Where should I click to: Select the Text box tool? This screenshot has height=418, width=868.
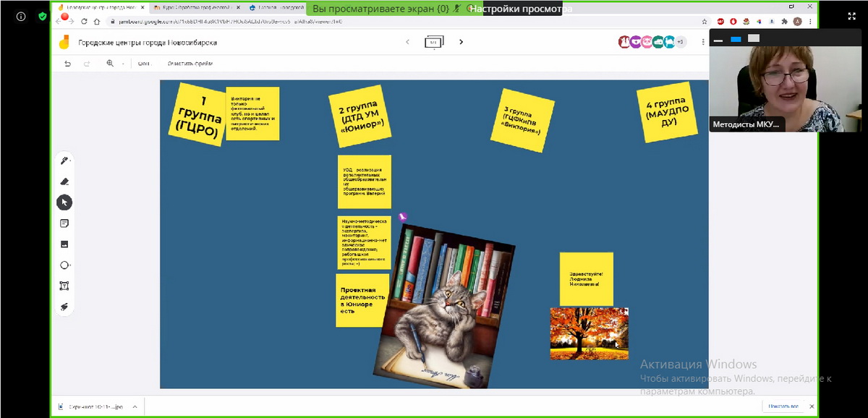pos(64,286)
